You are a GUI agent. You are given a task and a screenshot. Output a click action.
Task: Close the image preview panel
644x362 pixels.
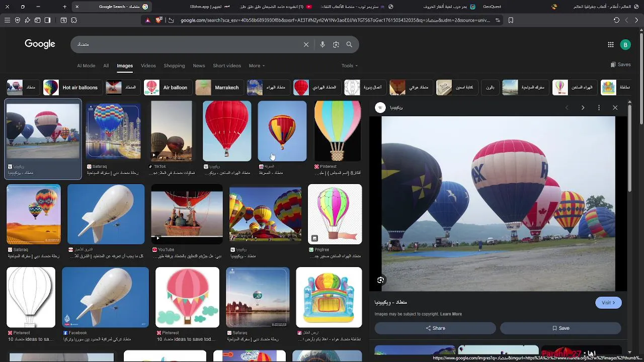615,108
